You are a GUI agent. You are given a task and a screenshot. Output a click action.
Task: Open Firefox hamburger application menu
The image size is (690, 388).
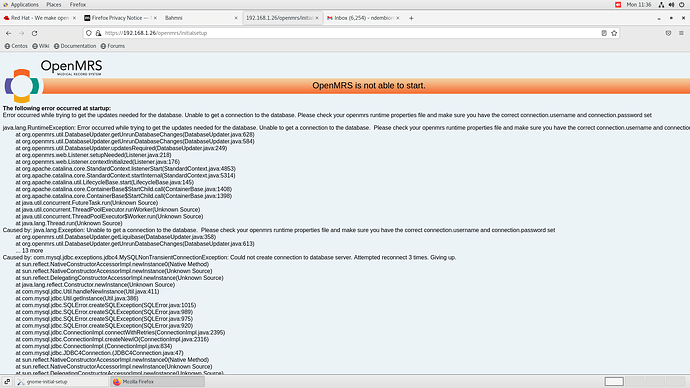point(681,33)
